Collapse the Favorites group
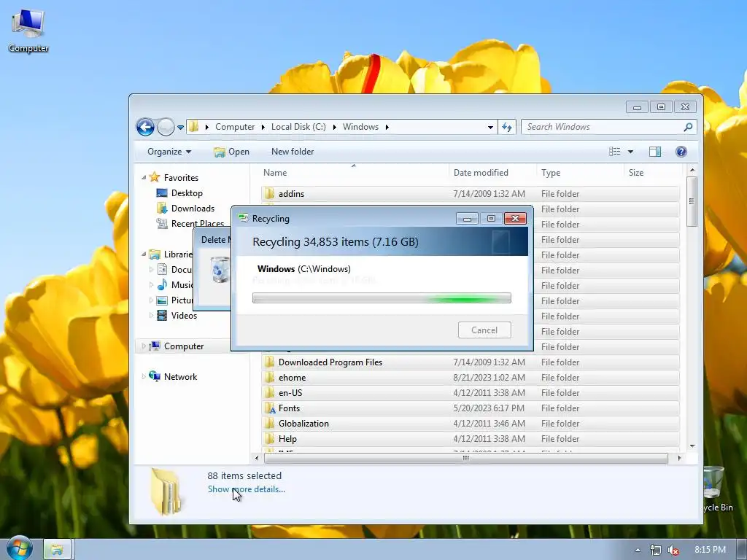 (144, 177)
